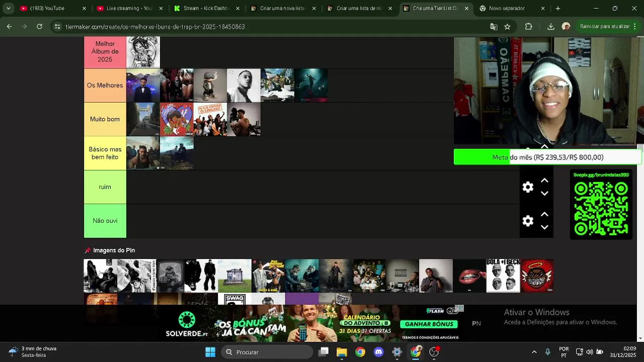Select the tuxedo man album in Os Melhores

[143, 85]
